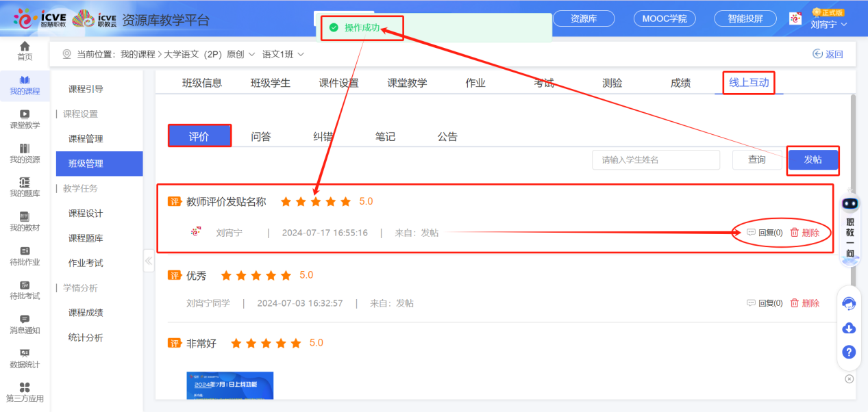Image resolution: width=868 pixels, height=412 pixels.
Task: Click the 发帖 button
Action: (x=813, y=159)
